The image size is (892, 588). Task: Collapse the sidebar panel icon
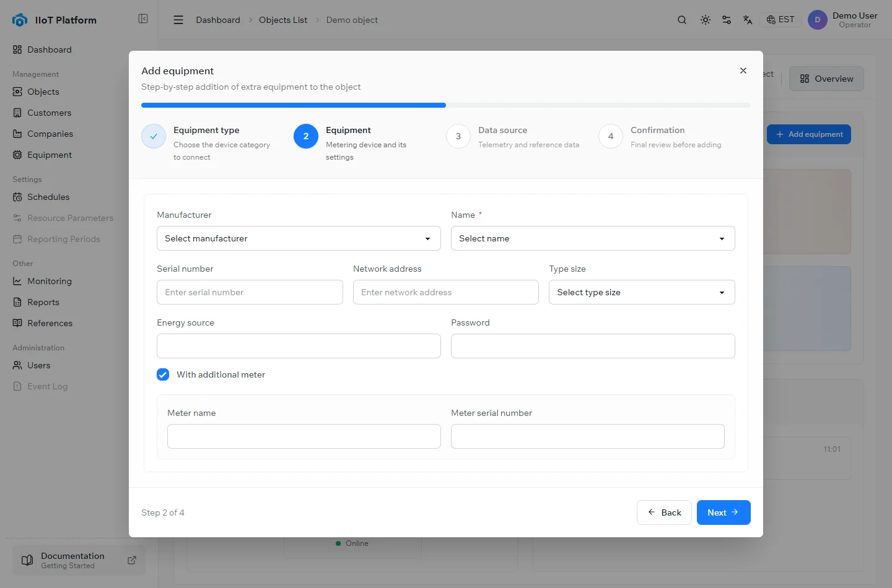pyautogui.click(x=143, y=19)
